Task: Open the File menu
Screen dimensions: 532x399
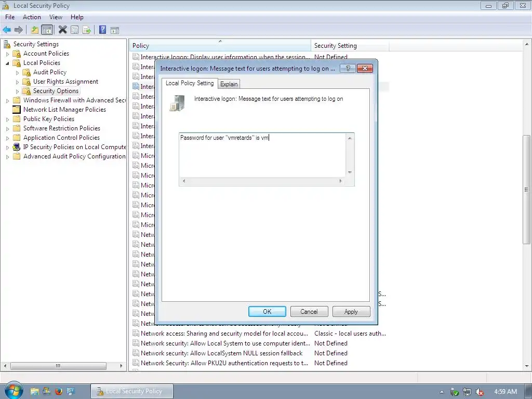Action: click(10, 17)
